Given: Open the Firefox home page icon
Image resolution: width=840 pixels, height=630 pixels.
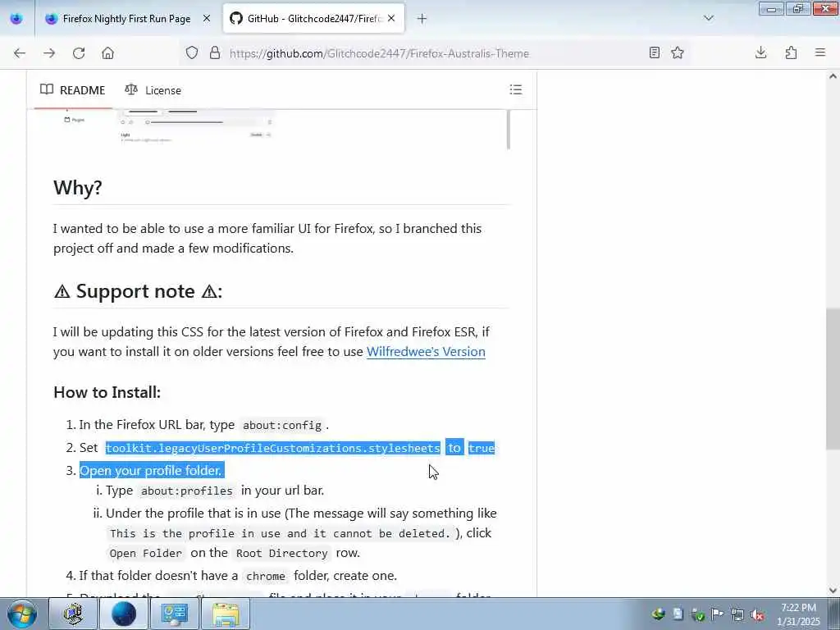Looking at the screenshot, I should pyautogui.click(x=107, y=53).
